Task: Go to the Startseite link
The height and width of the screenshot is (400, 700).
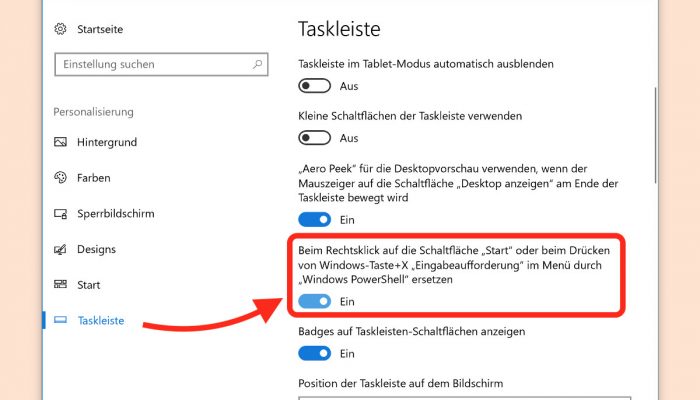Action: point(100,29)
